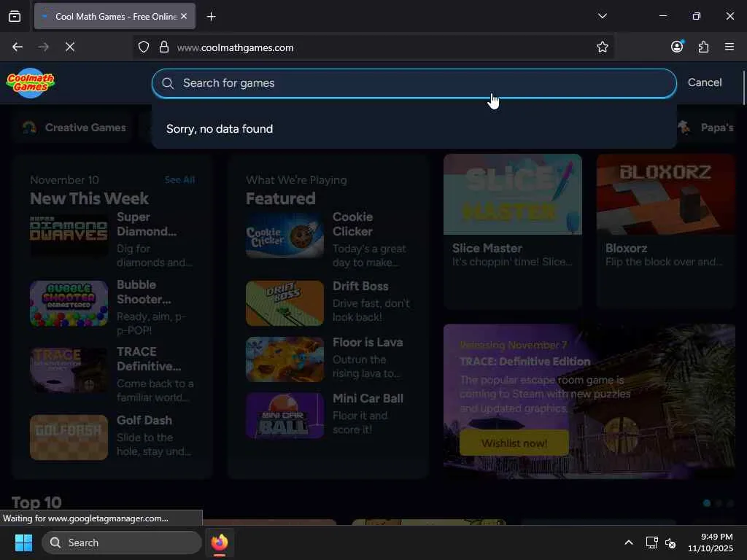Screen dimensions: 747x560
Task: Click the page vertical scrollbar
Action: coord(743,87)
